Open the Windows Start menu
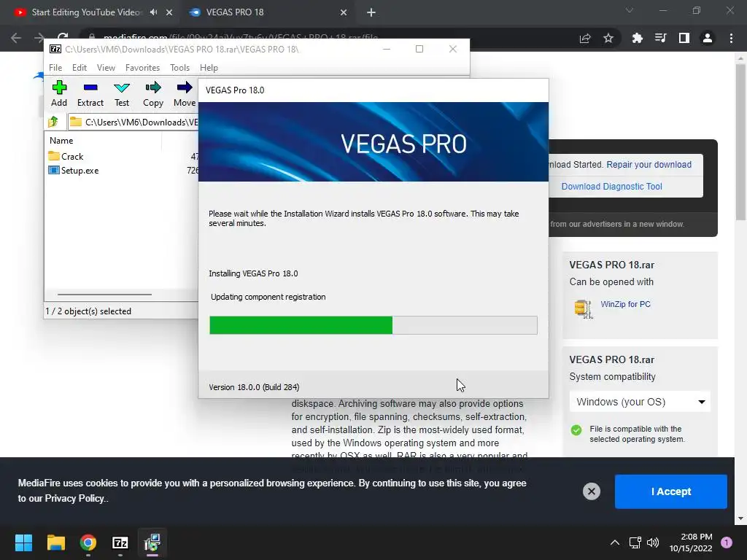 pyautogui.click(x=23, y=542)
